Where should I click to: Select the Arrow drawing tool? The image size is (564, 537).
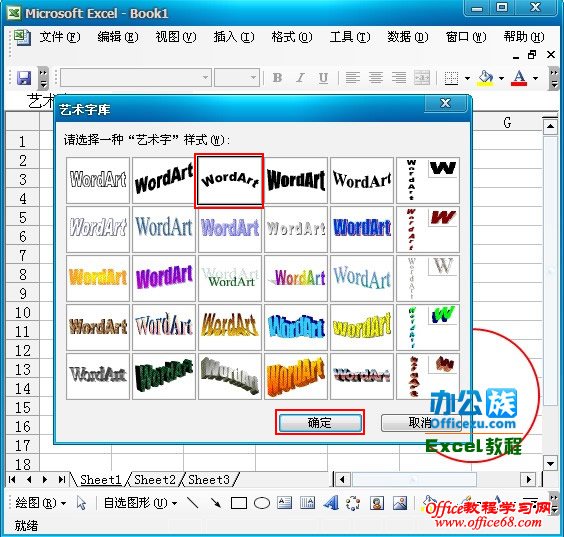[216, 503]
